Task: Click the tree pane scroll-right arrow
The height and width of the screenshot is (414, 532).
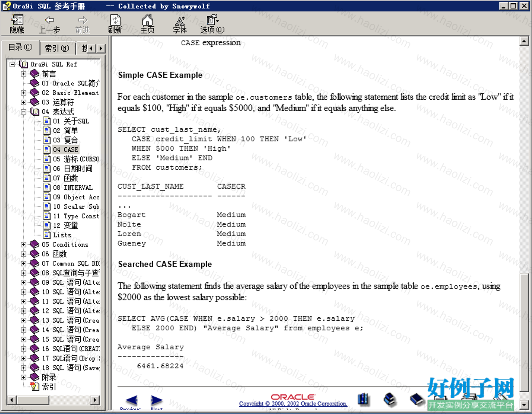Action: tap(95, 400)
